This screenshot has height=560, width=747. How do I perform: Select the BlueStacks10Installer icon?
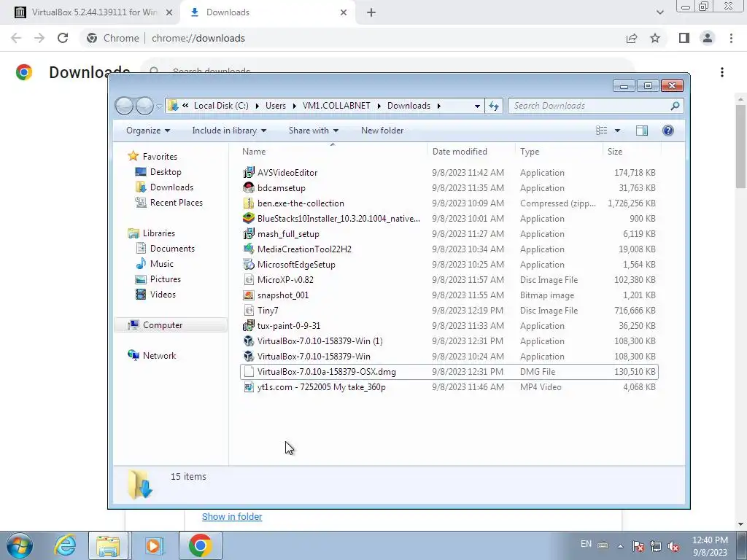249,219
